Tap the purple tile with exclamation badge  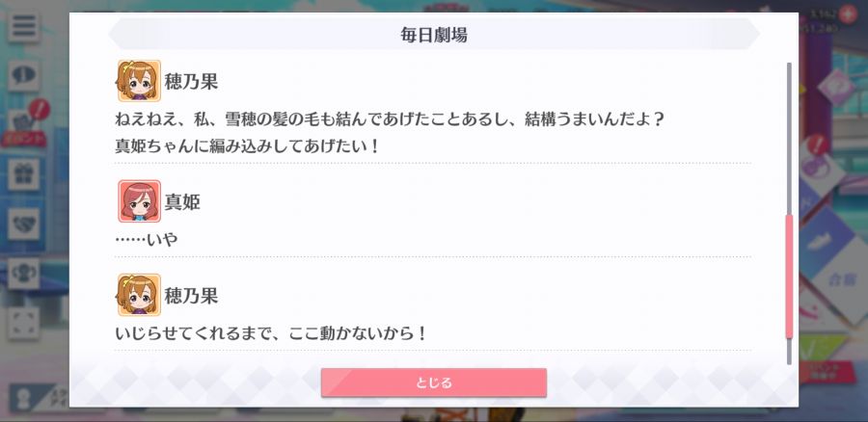pos(817,166)
